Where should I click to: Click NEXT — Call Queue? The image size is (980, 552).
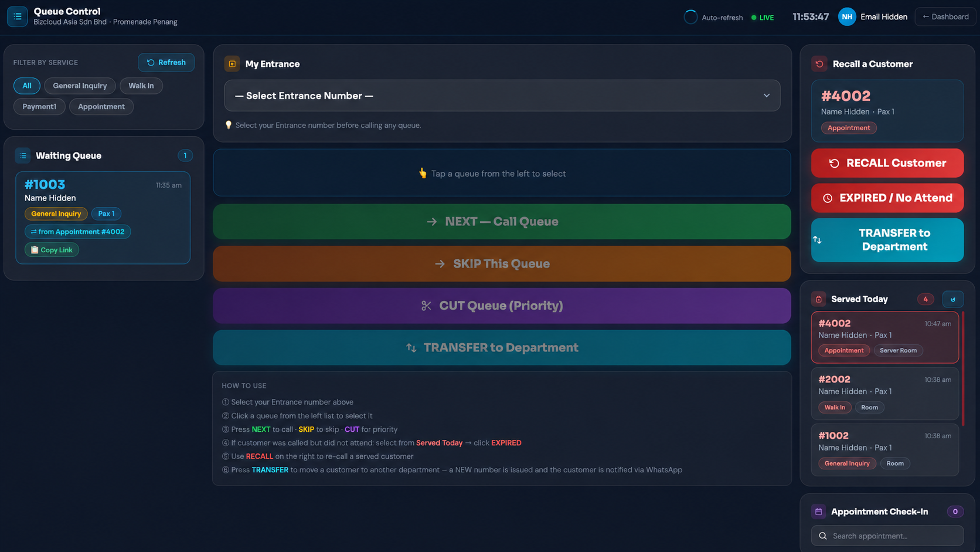pyautogui.click(x=502, y=222)
